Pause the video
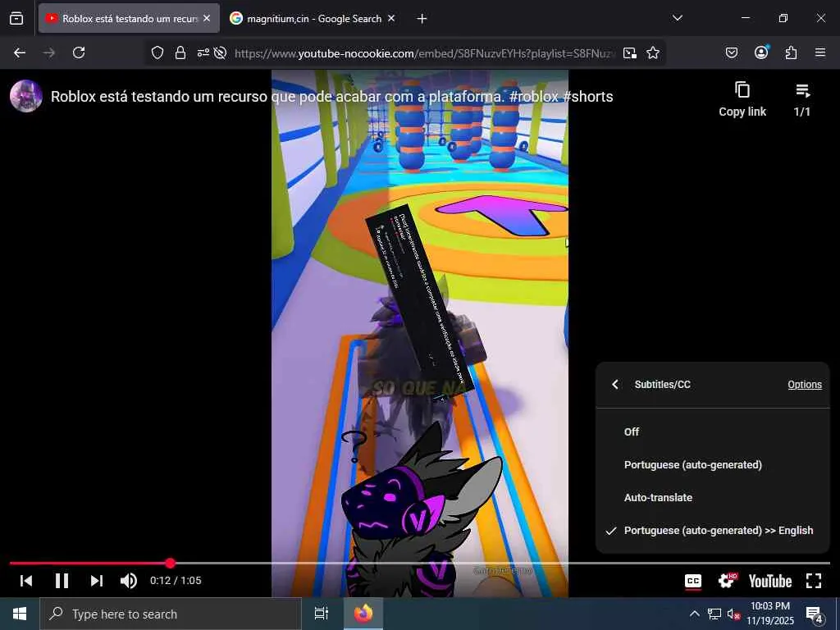This screenshot has width=840, height=630. (x=62, y=581)
